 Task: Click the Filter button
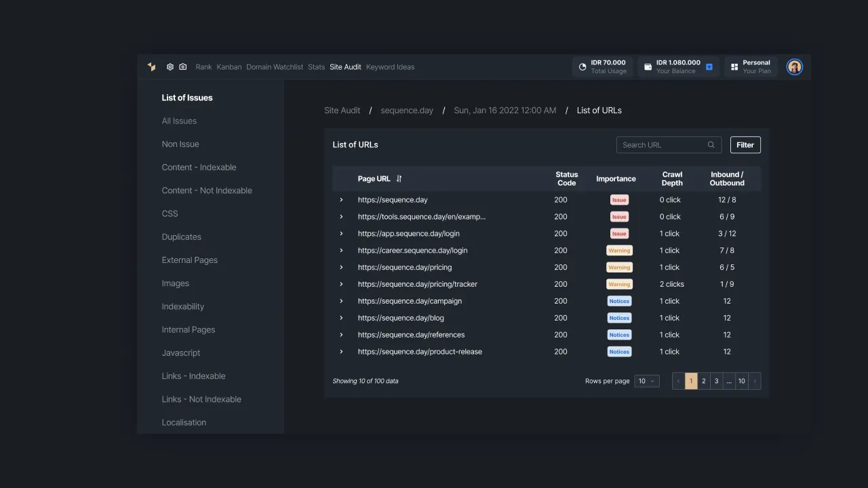[x=745, y=145]
